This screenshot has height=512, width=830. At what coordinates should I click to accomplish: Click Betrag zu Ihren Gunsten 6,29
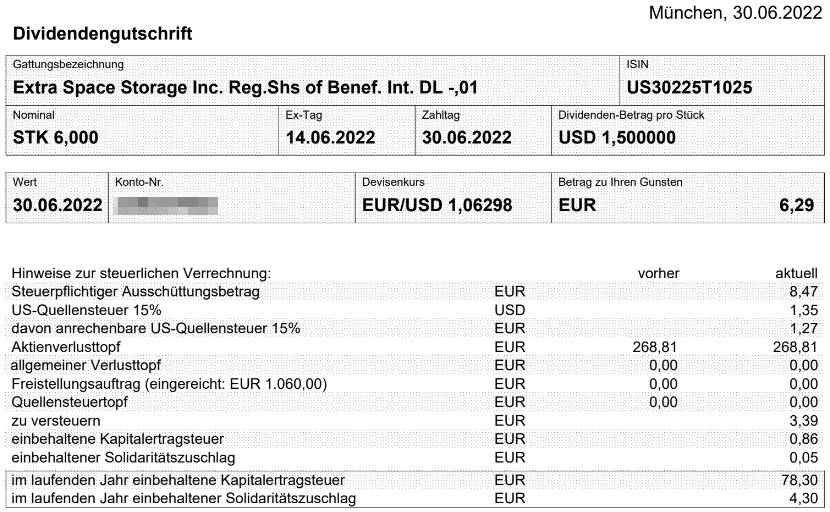pyautogui.click(x=797, y=205)
